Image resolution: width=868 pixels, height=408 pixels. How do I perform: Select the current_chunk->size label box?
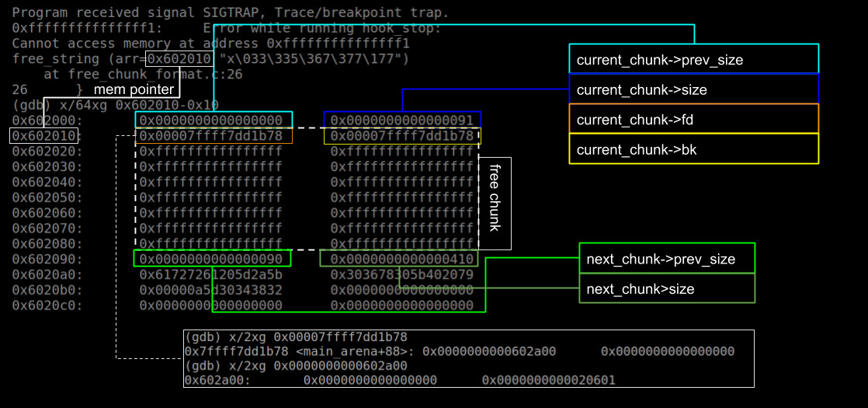coord(693,89)
